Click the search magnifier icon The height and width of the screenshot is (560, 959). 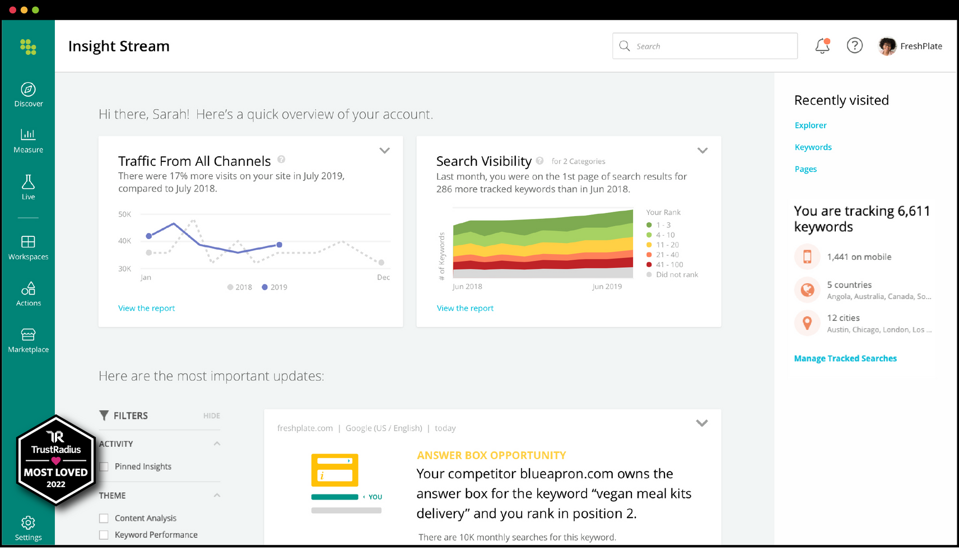pos(625,46)
